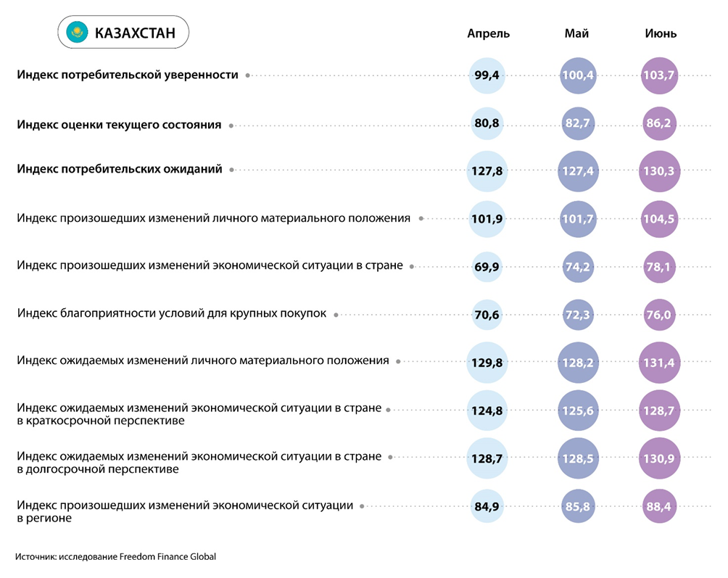Click the Май column header
The image size is (728, 578).
(576, 33)
